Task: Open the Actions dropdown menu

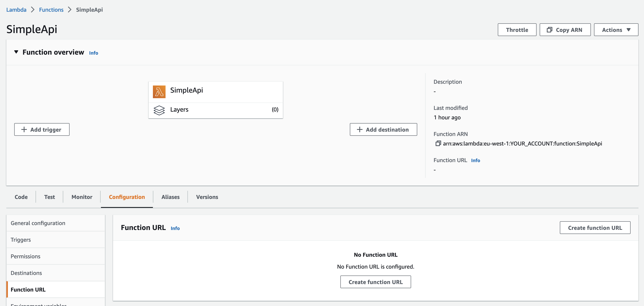Action: click(x=616, y=30)
